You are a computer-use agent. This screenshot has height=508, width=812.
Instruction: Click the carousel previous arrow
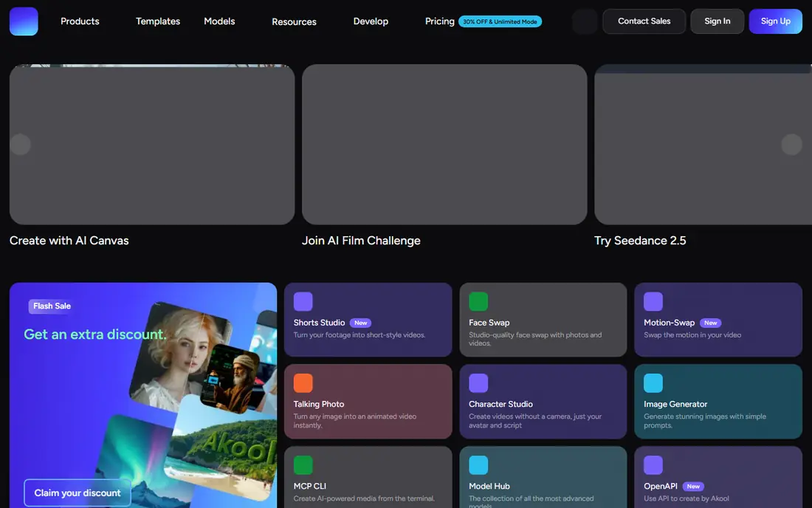pos(21,145)
